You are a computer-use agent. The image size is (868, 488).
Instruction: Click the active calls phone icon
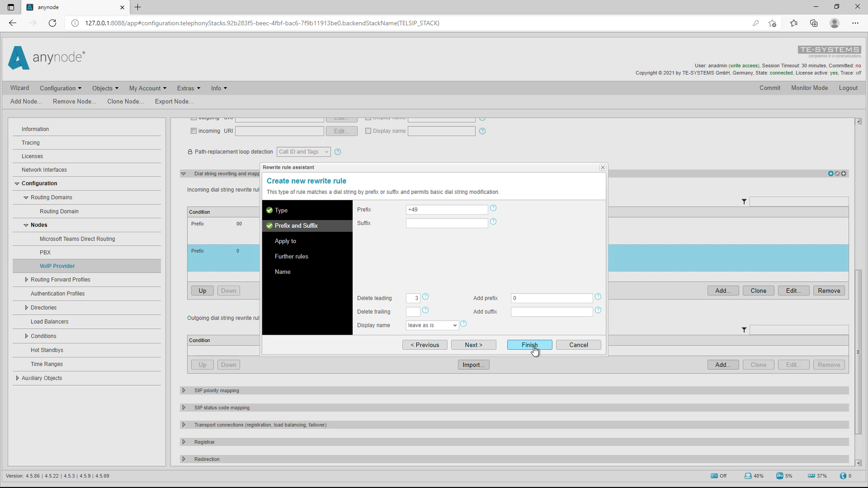tap(843, 476)
